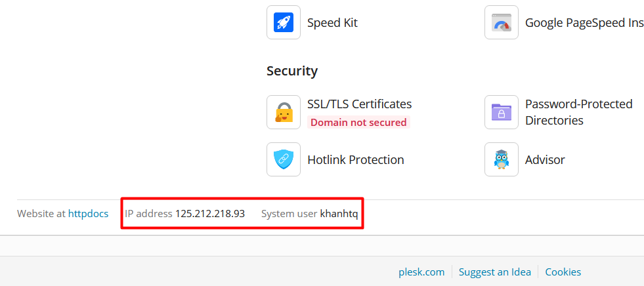The image size is (644, 286).
Task: Open Google PageSpeed Insights gauge icon
Action: [502, 23]
